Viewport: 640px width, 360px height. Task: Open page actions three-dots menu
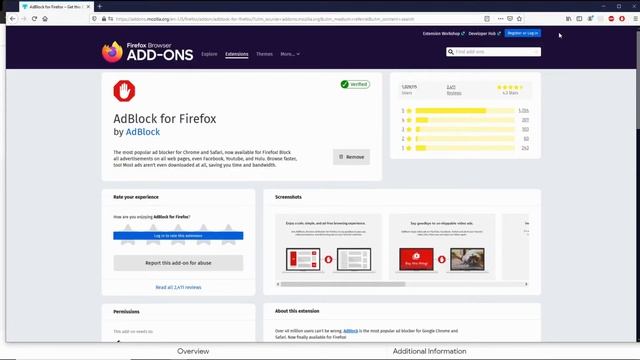coord(500,19)
